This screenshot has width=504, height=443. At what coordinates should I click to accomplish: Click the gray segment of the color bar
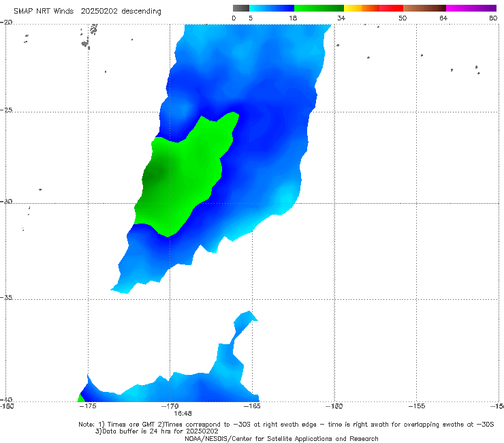[x=241, y=8]
